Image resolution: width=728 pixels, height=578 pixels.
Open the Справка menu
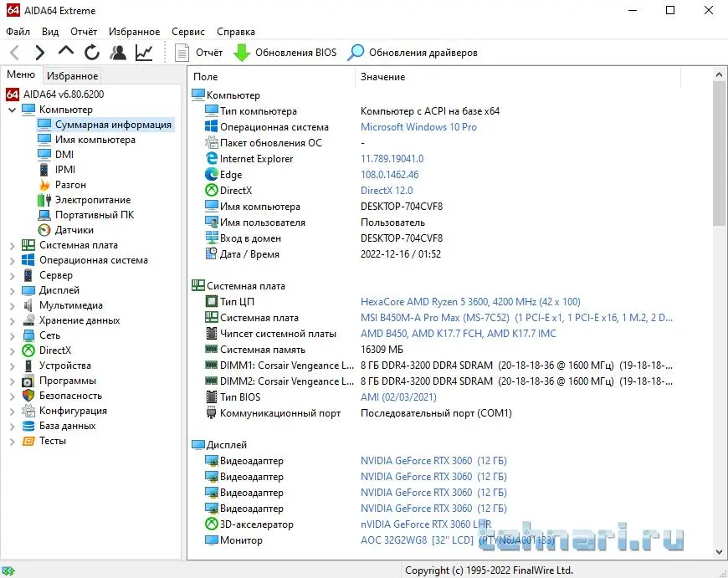[236, 32]
